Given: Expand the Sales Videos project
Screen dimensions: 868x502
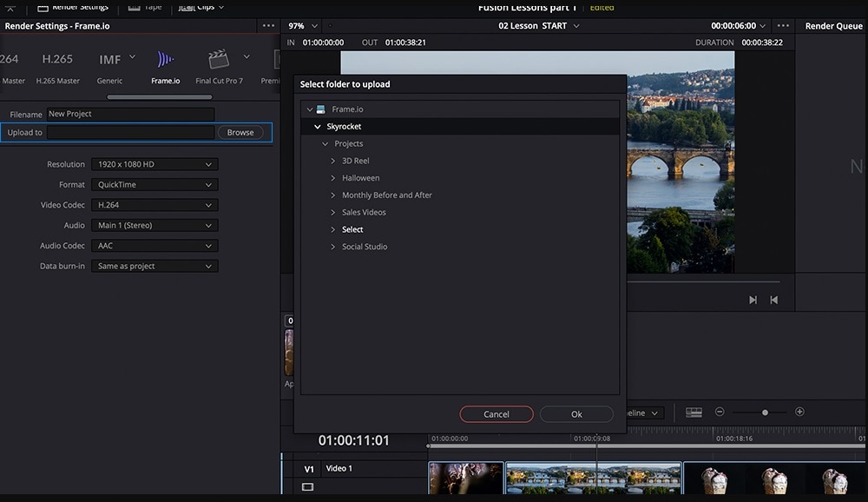Looking at the screenshot, I should (x=332, y=212).
